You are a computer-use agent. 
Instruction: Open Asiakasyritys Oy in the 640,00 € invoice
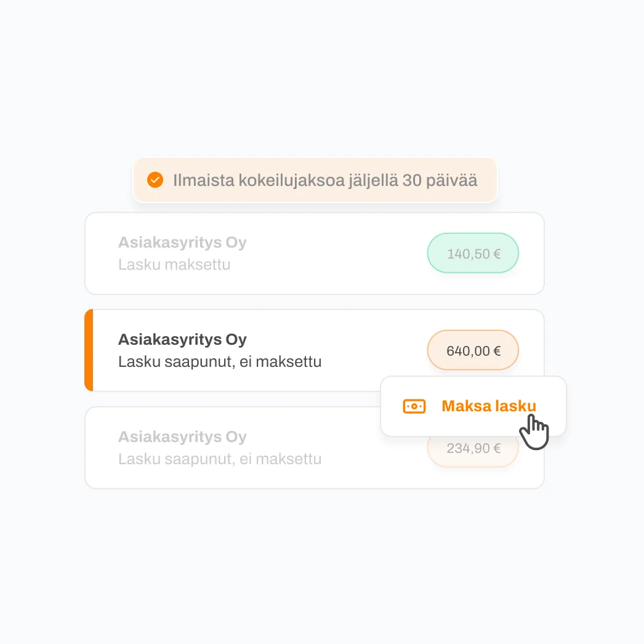coord(182,340)
